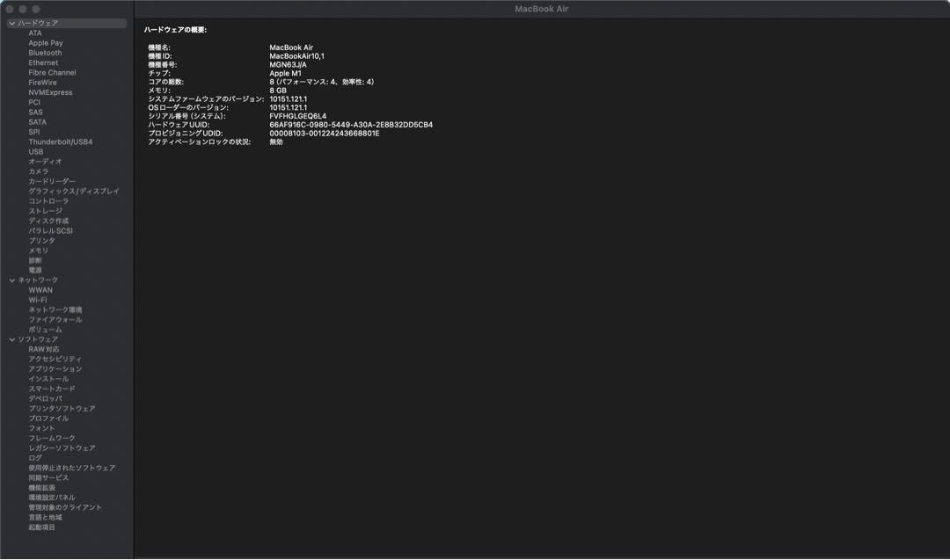Select ボリューム in the sidebar
The height and width of the screenshot is (560, 950).
point(45,330)
